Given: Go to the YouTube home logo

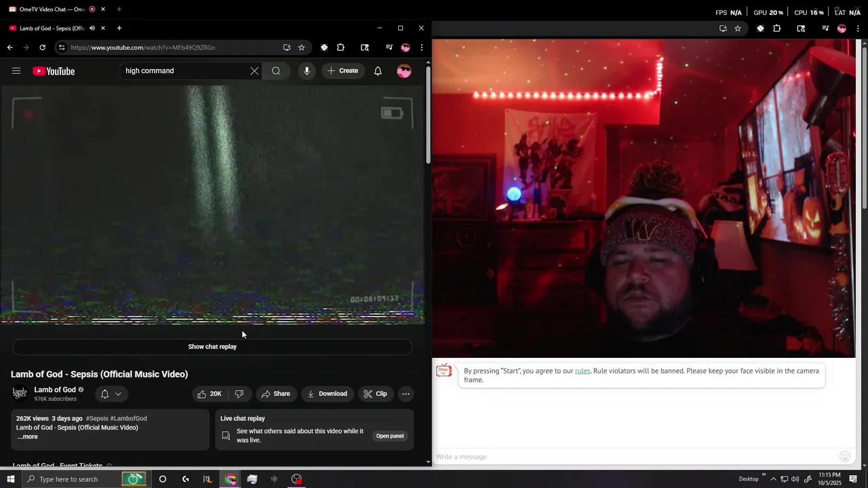Looking at the screenshot, I should tap(54, 71).
